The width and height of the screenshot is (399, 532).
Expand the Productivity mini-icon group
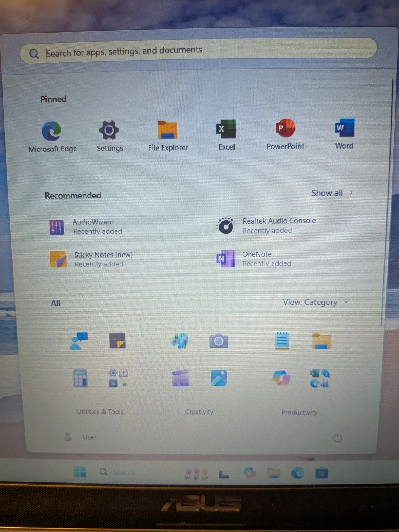320,378
